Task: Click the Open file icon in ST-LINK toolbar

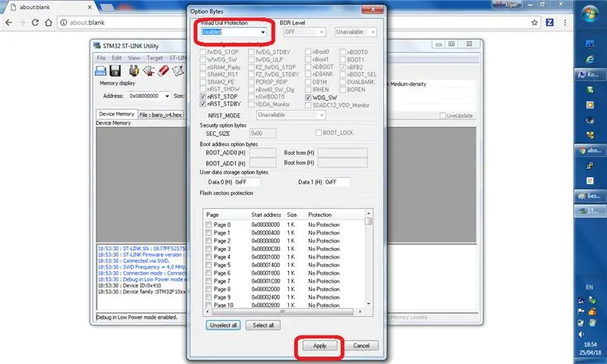Action: click(x=101, y=71)
